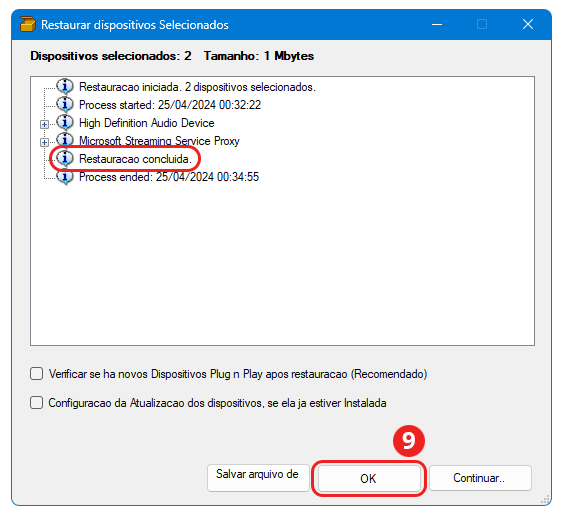Select the Process ended log entry
The width and height of the screenshot is (565, 516).
point(169,177)
